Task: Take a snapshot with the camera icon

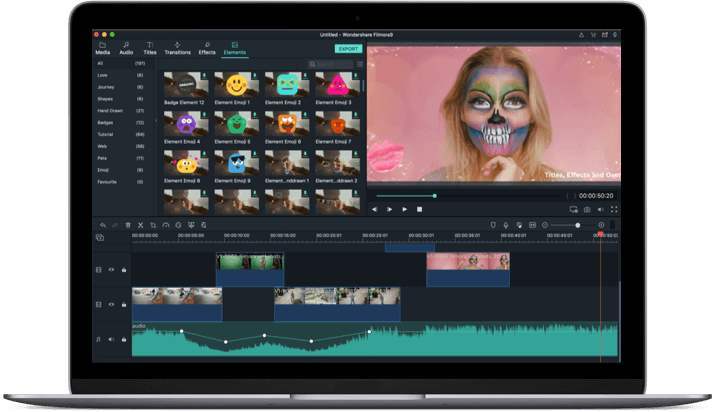Action: click(x=587, y=210)
